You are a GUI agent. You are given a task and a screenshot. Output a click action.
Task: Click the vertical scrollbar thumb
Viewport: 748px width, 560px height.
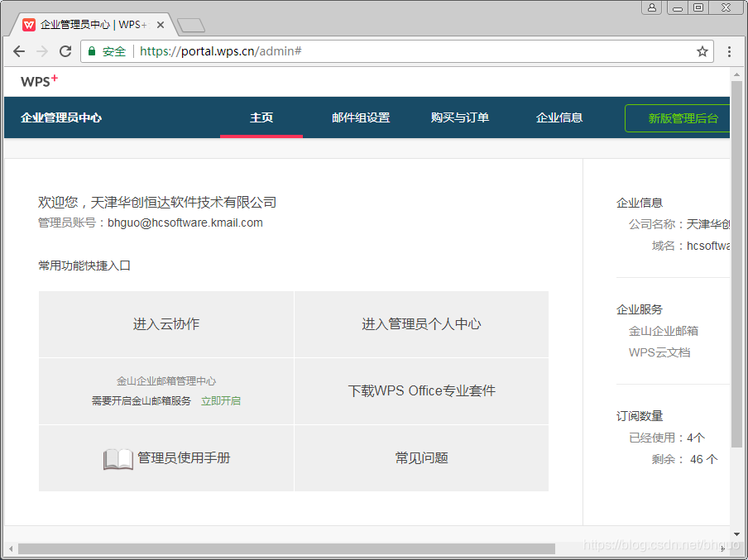coord(736,264)
